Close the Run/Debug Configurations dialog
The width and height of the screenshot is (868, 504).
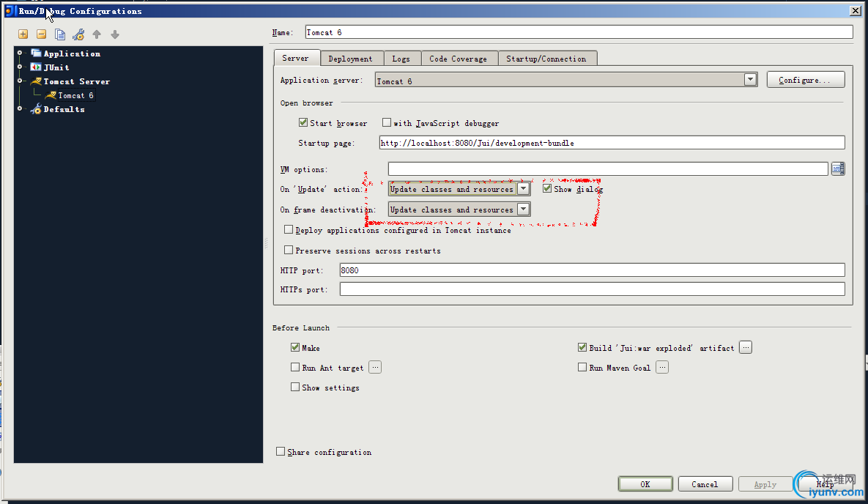(x=856, y=10)
